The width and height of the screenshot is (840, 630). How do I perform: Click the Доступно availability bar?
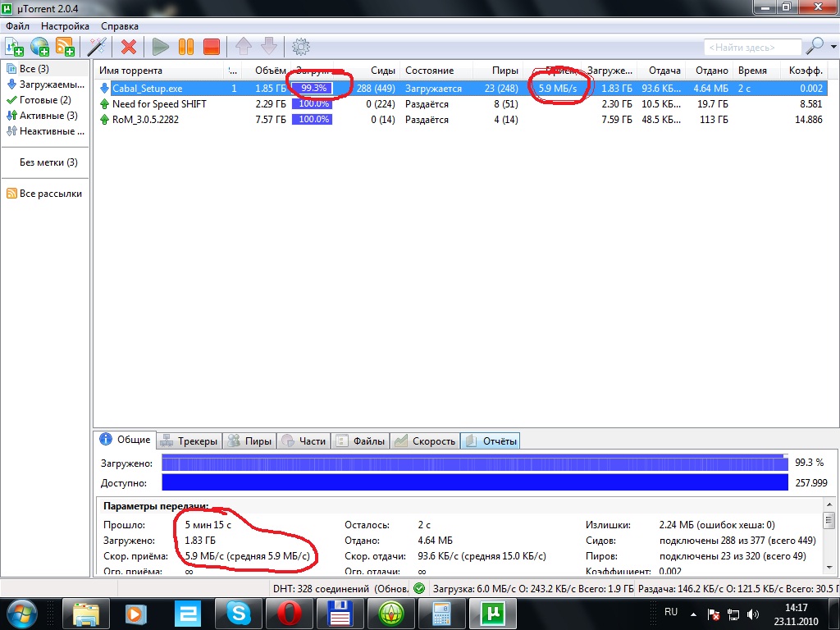(475, 482)
